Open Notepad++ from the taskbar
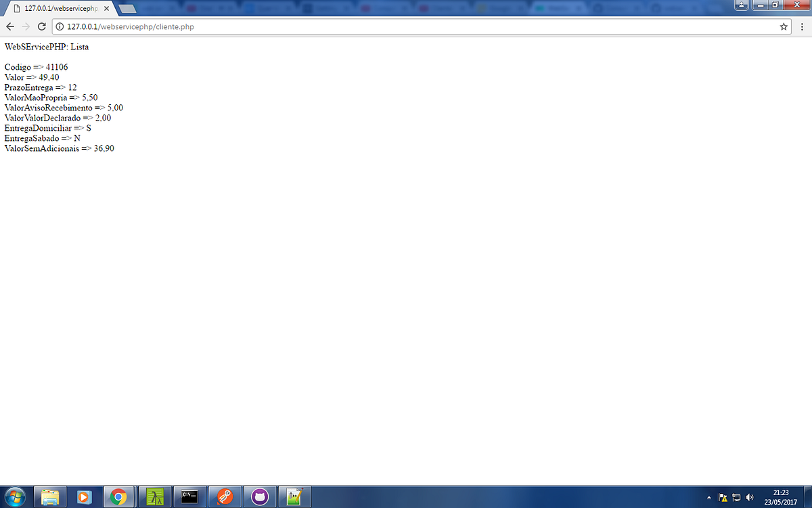812x508 pixels. (x=294, y=496)
